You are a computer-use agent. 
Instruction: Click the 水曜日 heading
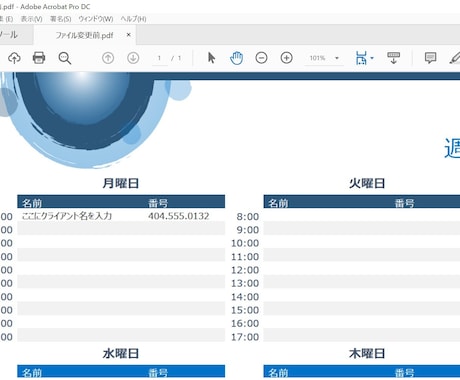click(x=121, y=353)
